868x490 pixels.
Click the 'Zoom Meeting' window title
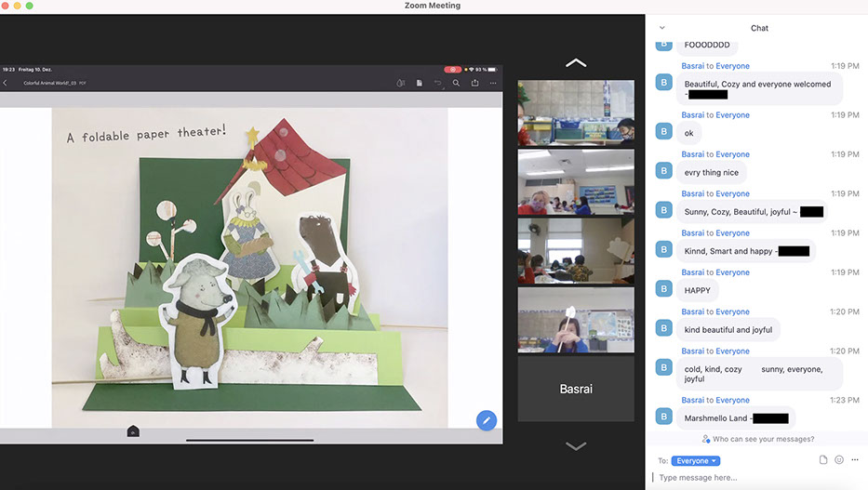433,6
